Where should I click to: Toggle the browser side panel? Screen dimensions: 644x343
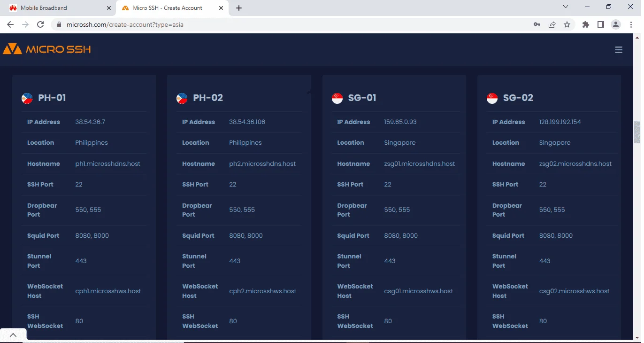tap(600, 24)
